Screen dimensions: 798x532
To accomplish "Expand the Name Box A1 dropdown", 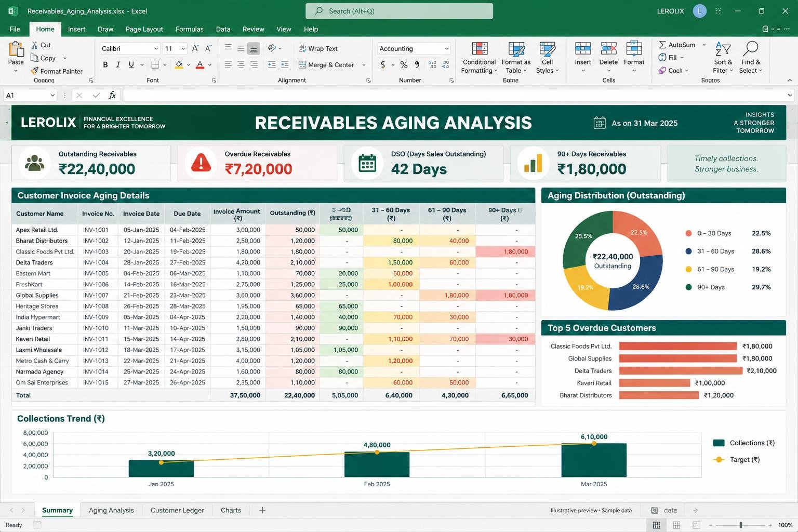I will tap(52, 95).
